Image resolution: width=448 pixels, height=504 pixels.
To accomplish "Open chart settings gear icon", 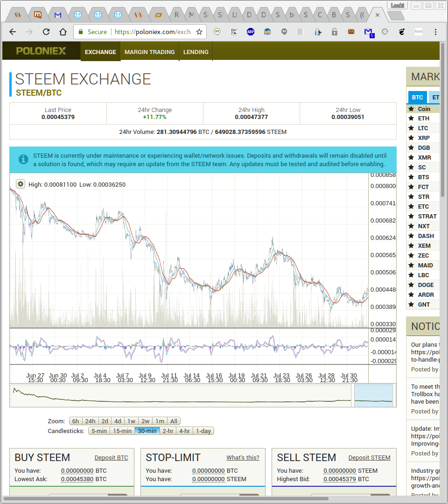I will click(x=20, y=184).
